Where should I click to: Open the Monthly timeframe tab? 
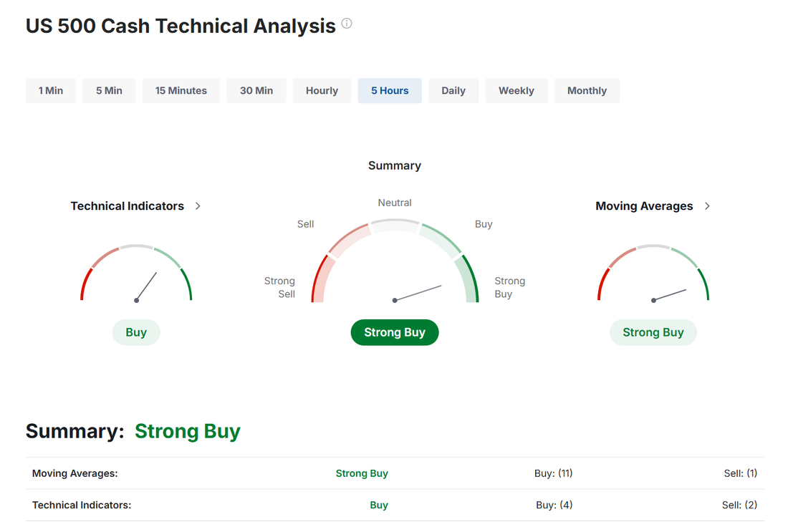(x=587, y=90)
